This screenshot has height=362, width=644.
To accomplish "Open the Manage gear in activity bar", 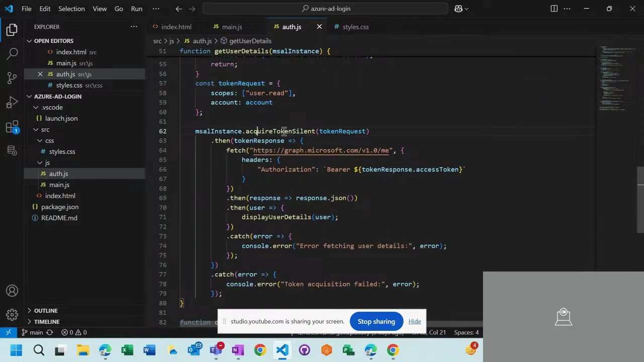I will click(12, 315).
